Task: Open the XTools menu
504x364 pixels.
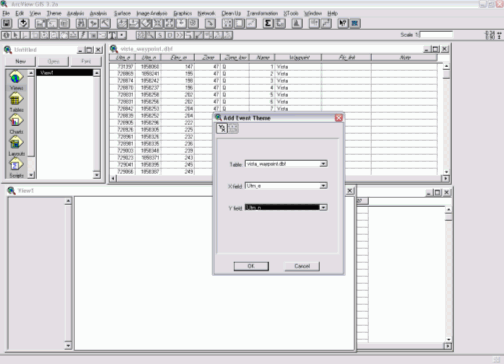Action: [291, 13]
